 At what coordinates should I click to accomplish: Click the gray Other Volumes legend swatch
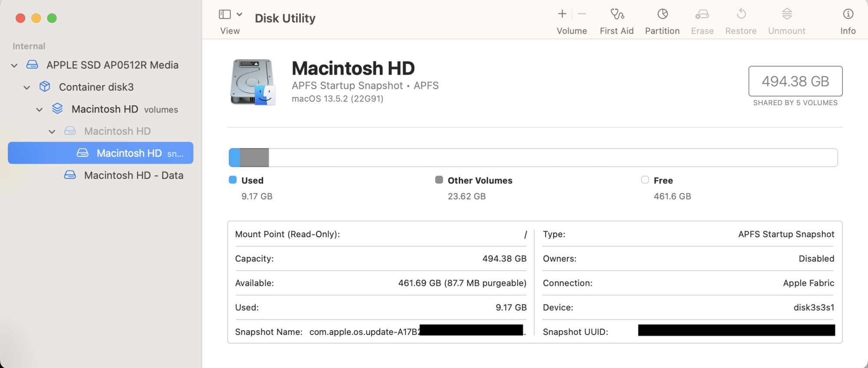[x=439, y=180]
